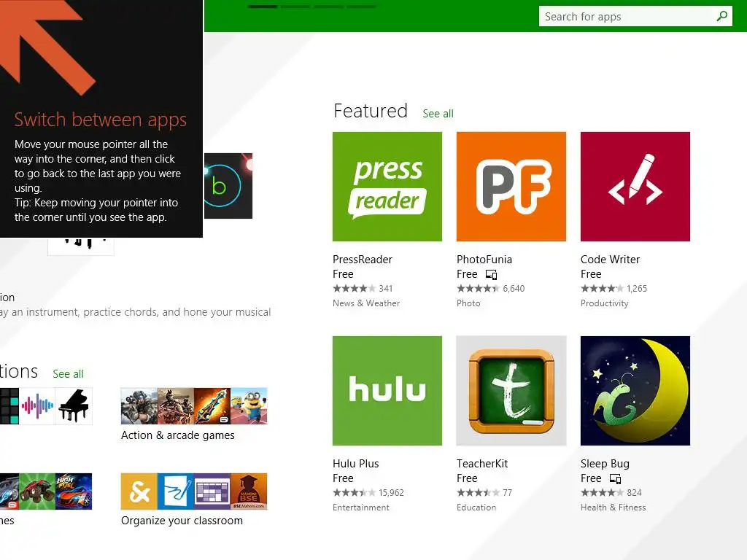
Task: Click the PressReader app name text
Action: (362, 260)
